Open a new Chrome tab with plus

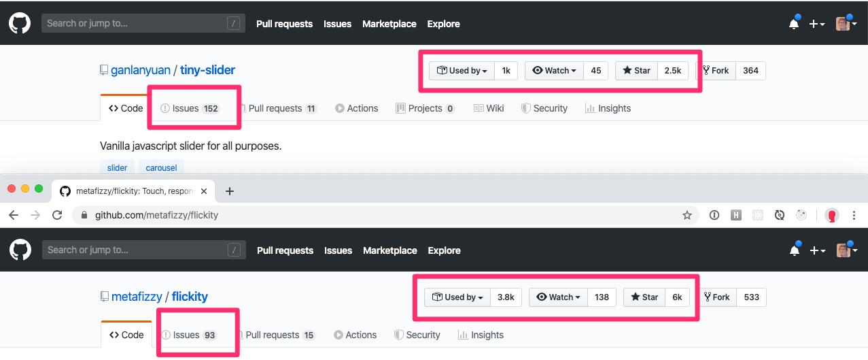point(230,191)
